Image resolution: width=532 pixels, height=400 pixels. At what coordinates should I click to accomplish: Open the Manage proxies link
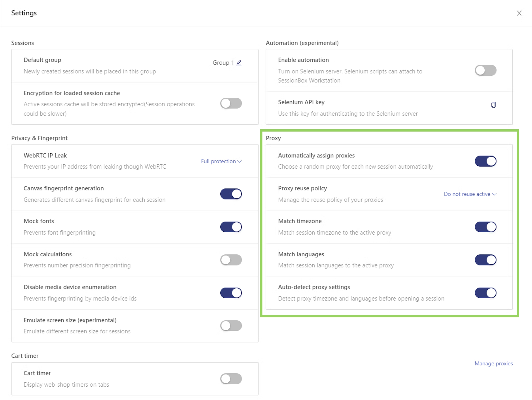coord(494,363)
